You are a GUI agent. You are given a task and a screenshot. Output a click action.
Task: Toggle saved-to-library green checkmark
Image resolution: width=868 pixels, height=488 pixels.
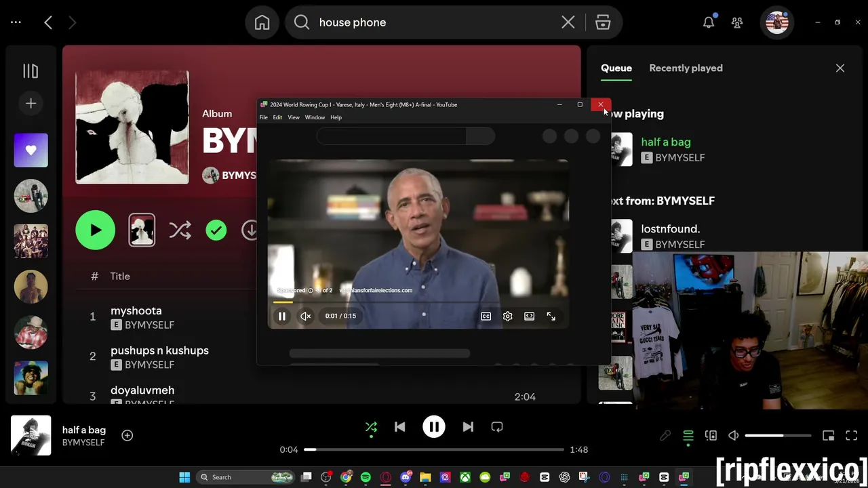(216, 230)
